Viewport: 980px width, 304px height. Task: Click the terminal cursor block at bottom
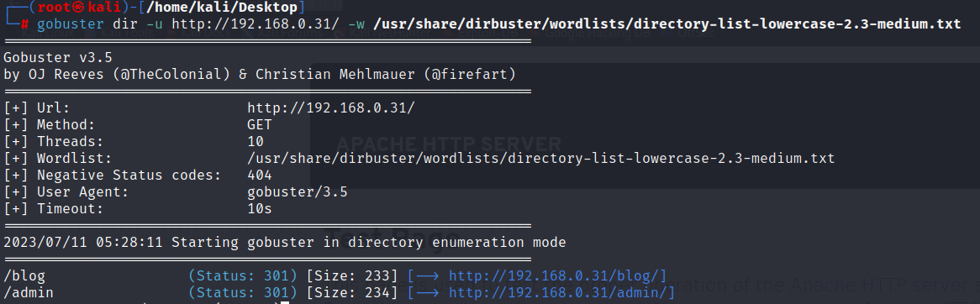point(284,303)
